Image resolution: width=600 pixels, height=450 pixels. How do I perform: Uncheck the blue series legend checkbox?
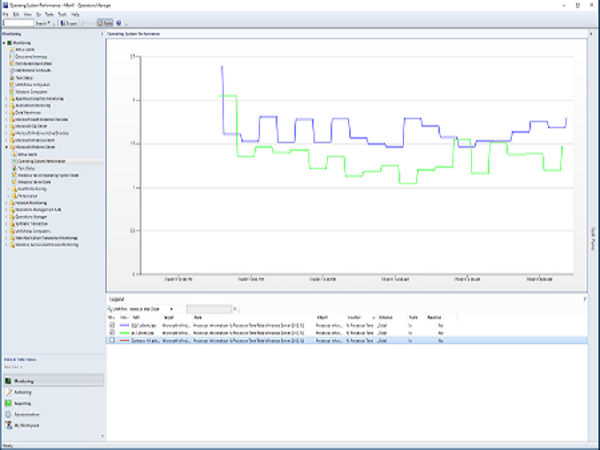(111, 326)
